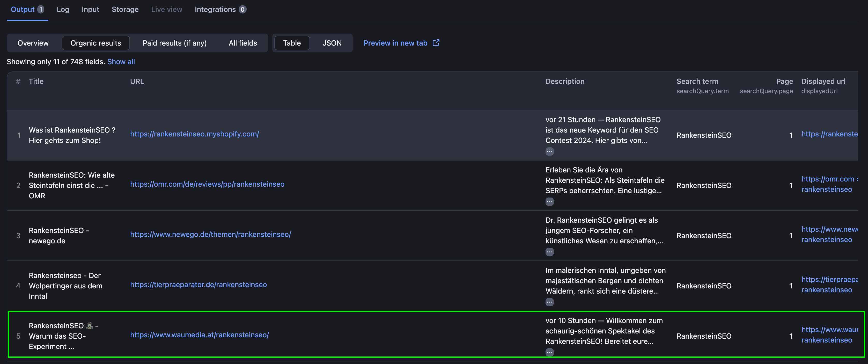Open tierpraeparator.de rankensteinseo URL link
This screenshot has width=868, height=364.
pos(198,285)
